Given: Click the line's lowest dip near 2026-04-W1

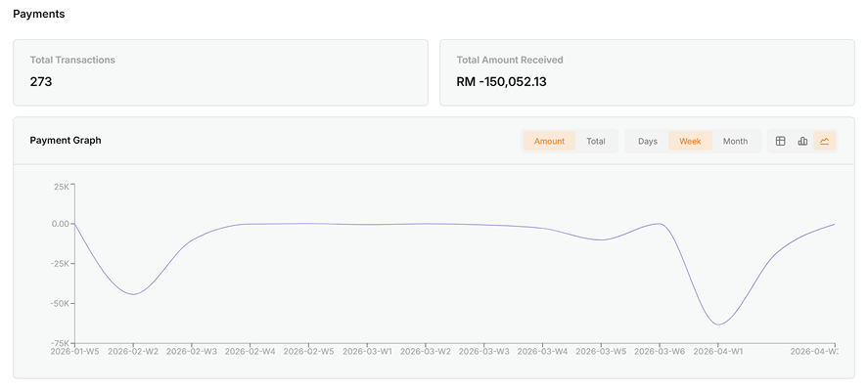Looking at the screenshot, I should tap(718, 324).
